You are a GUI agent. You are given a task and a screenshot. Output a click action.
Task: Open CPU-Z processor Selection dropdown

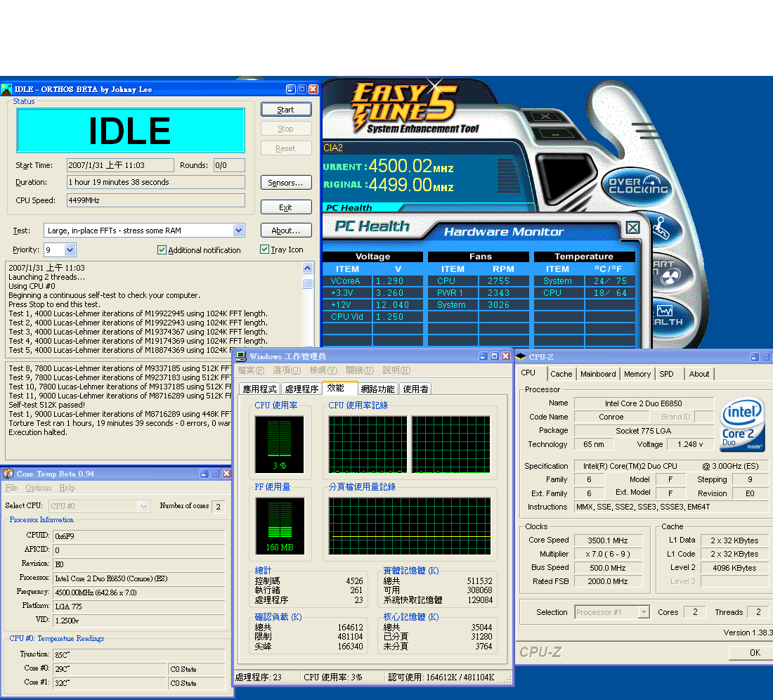(x=643, y=612)
